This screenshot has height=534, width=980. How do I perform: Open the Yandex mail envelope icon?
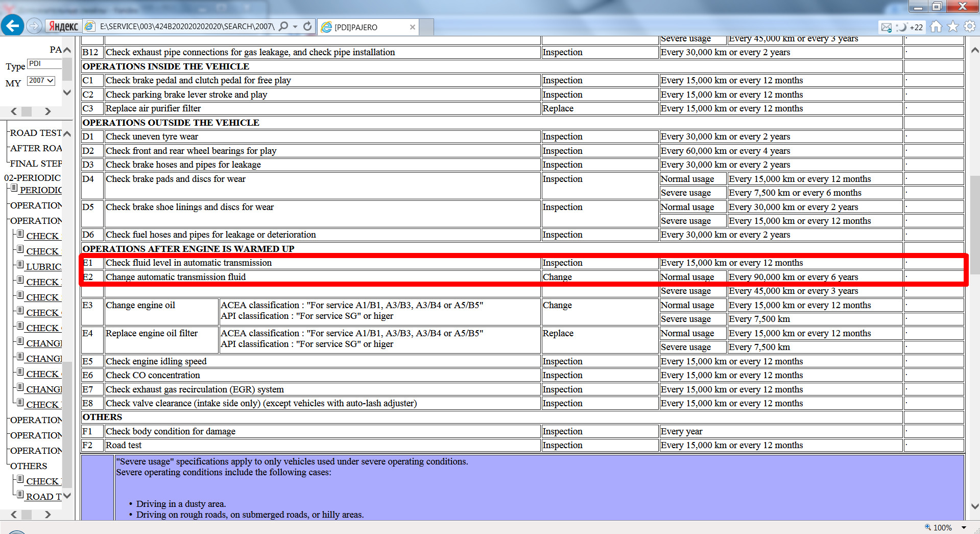(886, 27)
